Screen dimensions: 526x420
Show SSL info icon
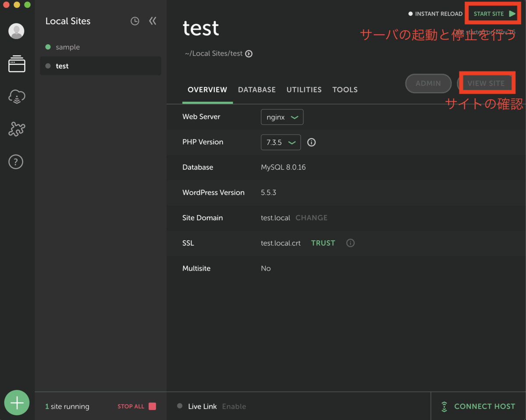click(350, 243)
